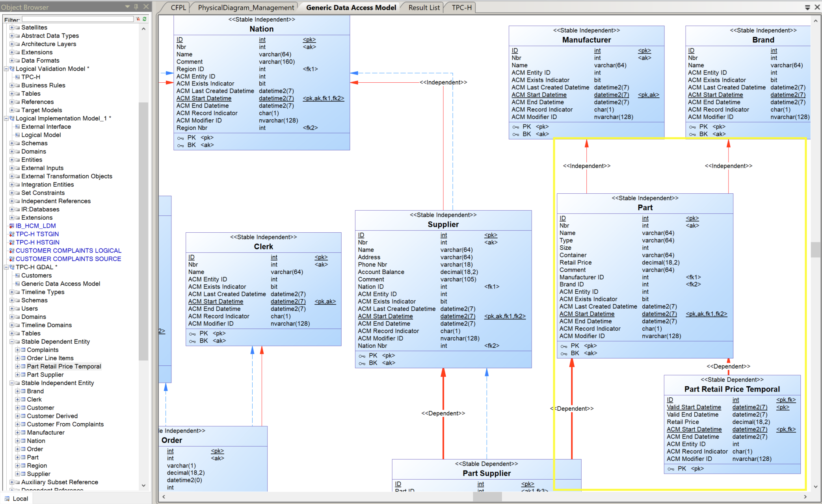Image resolution: width=822 pixels, height=504 pixels.
Task: Click the Object Browser vertical scrollbar thumb
Action: click(x=143, y=231)
